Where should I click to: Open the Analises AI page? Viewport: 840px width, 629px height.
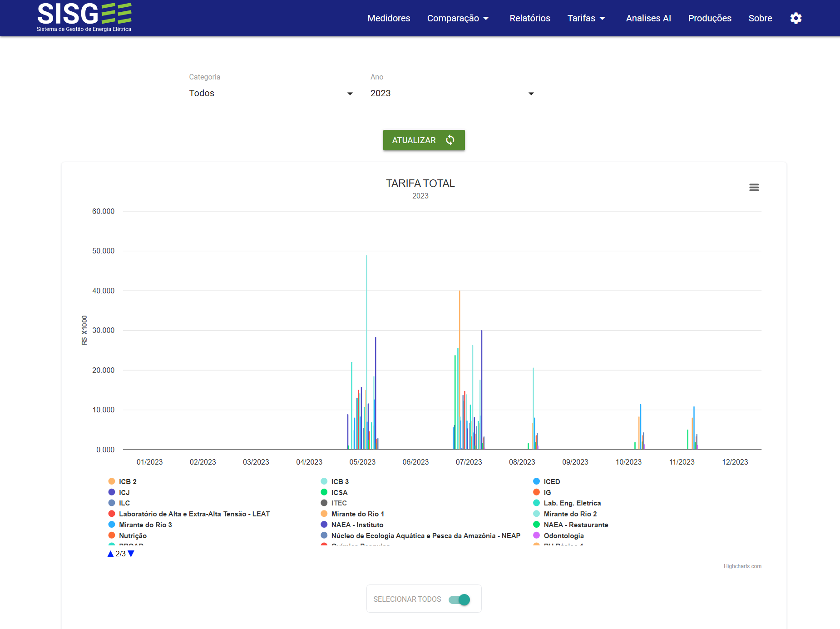648,18
